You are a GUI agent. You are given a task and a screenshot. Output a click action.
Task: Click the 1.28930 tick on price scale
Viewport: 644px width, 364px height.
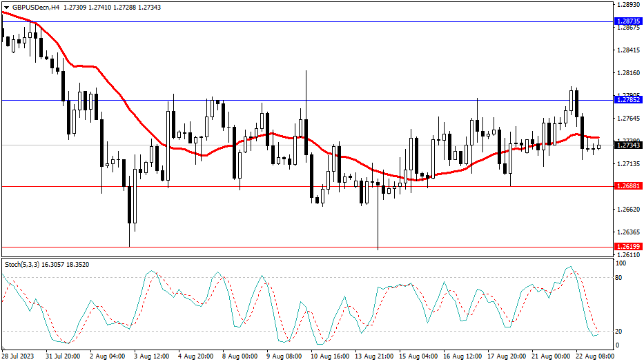(x=627, y=5)
